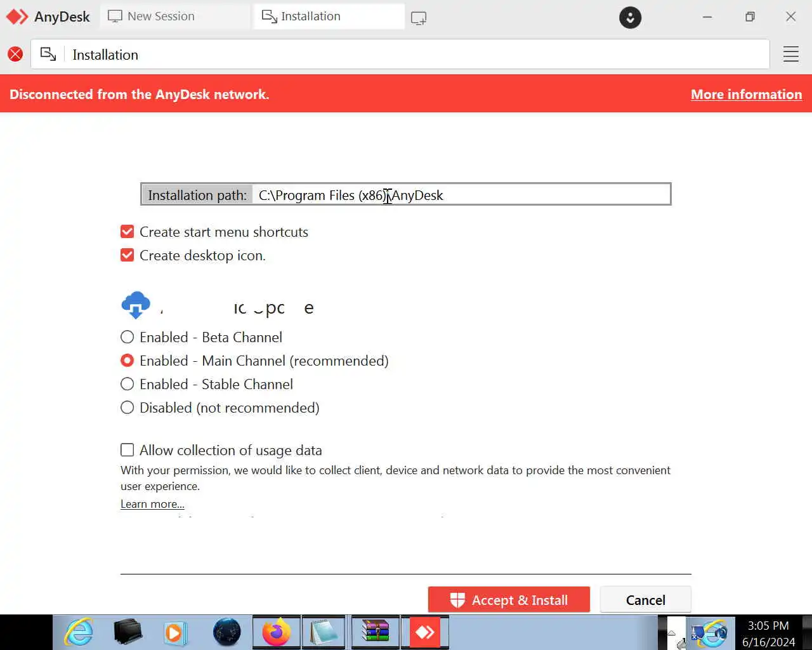The image size is (812, 650).
Task: Click the AnyDesk logo in title bar
Action: pos(17,17)
